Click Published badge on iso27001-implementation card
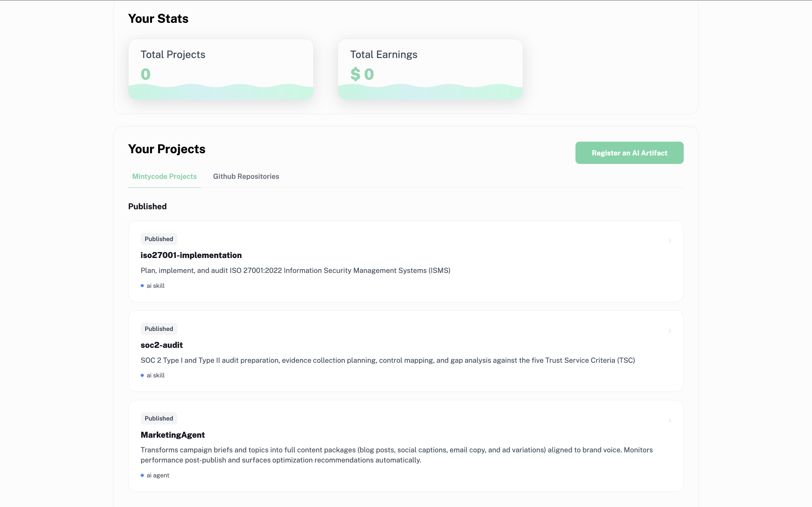 159,239
